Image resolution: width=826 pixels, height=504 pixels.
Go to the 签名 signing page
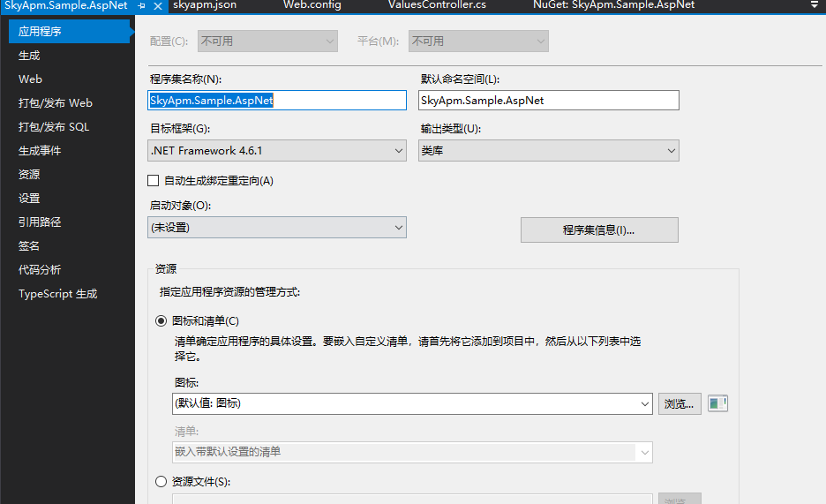point(29,246)
